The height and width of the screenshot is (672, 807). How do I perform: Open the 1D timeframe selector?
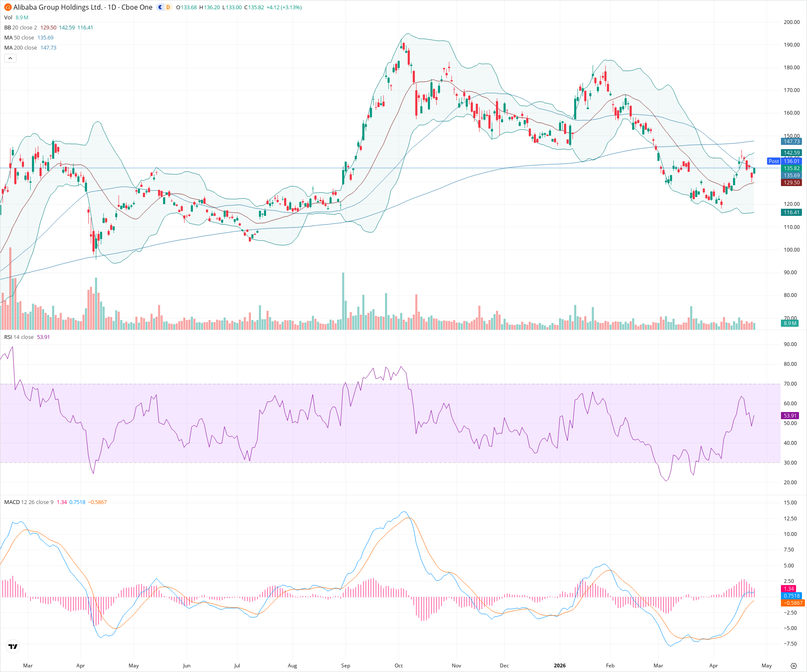[x=111, y=7]
